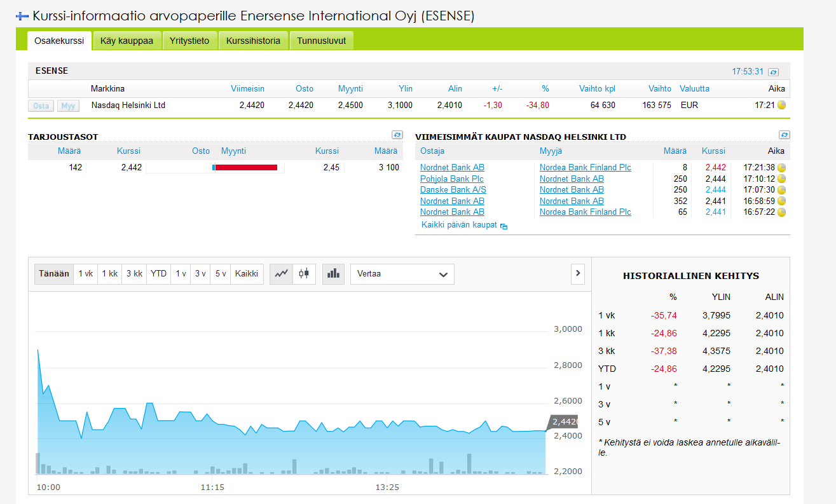Refresh the Viimeisimmät kaupat panel

coord(785,135)
